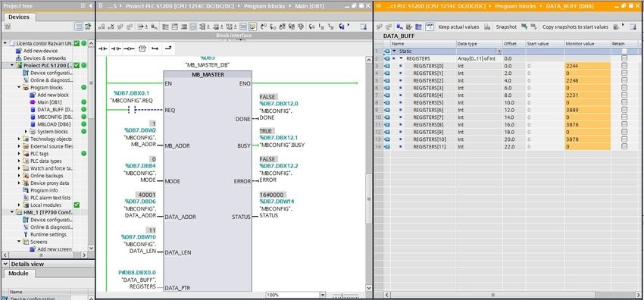Toggle Retain checkbox for REGISTERS[2]
This screenshot has width=644, height=300.
(x=624, y=80)
